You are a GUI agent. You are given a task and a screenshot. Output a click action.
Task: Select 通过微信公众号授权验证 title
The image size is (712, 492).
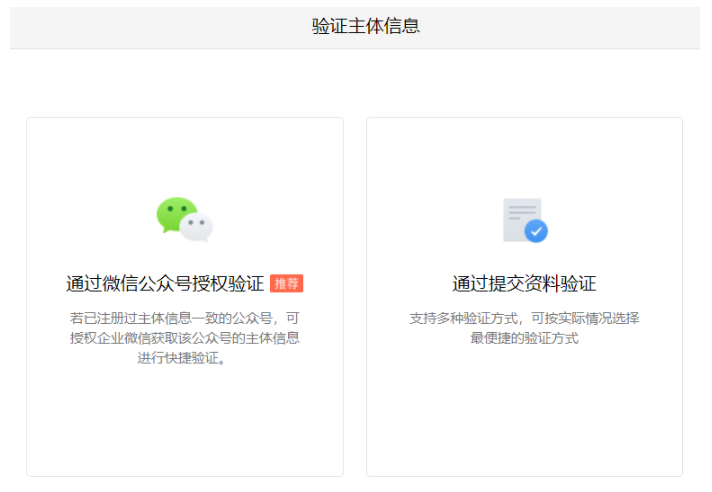point(166,284)
